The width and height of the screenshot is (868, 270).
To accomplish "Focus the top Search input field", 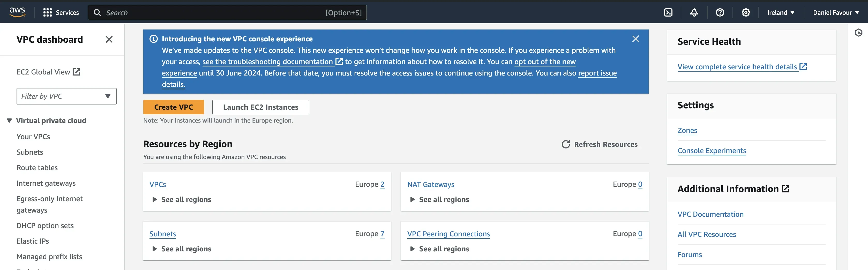I will (x=227, y=12).
